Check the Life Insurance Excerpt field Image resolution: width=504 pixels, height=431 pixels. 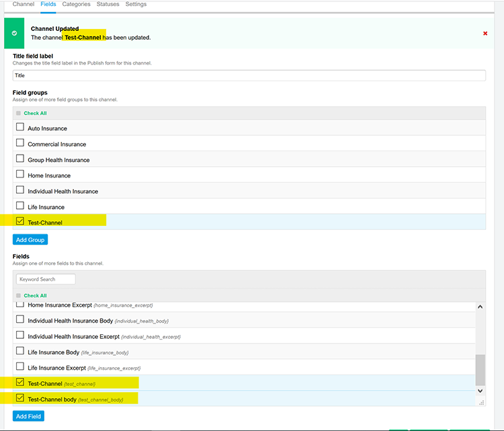(x=20, y=366)
